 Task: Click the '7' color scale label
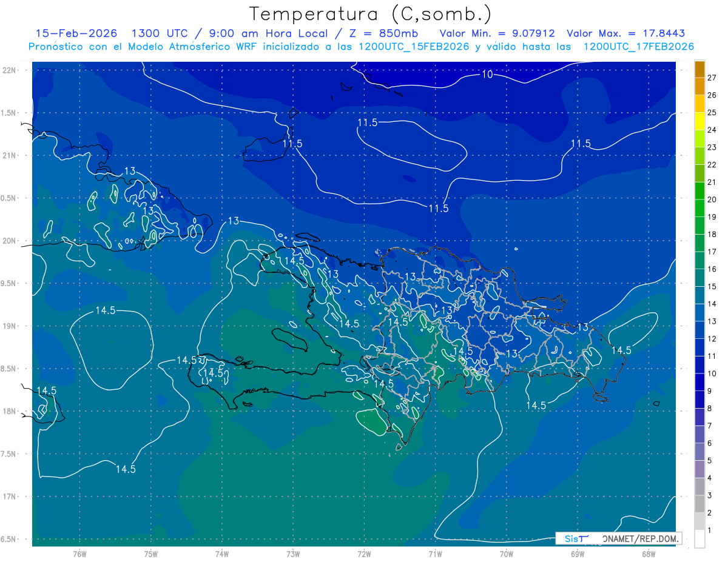coord(710,426)
